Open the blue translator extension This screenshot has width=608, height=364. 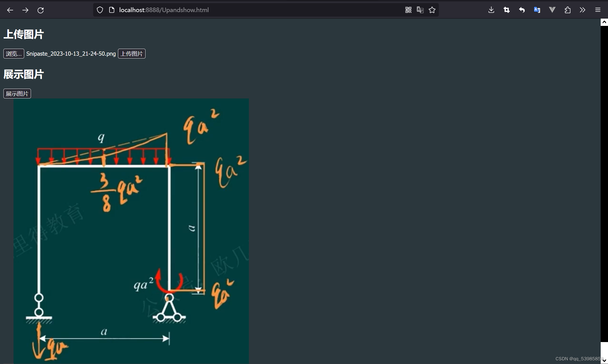pyautogui.click(x=537, y=10)
